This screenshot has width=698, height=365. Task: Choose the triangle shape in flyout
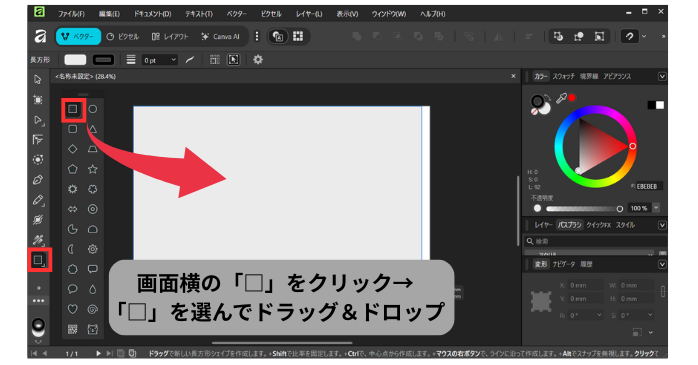click(x=93, y=129)
